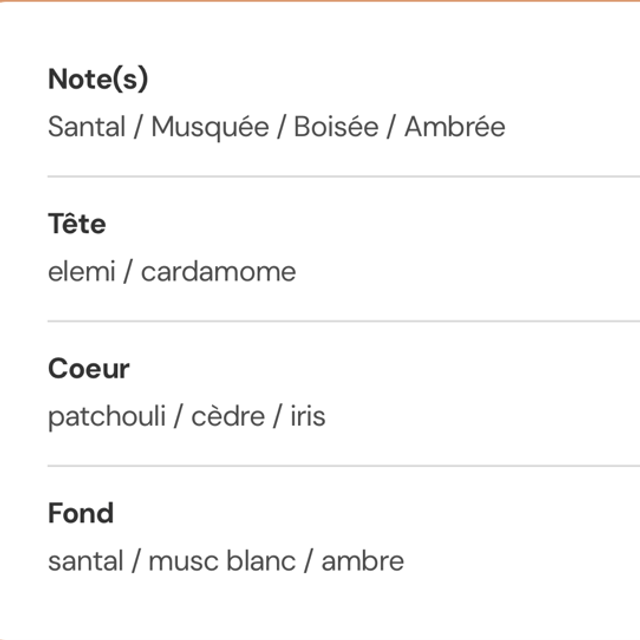
Task: Click the divider line below Note(s) row
Action: coord(340,176)
